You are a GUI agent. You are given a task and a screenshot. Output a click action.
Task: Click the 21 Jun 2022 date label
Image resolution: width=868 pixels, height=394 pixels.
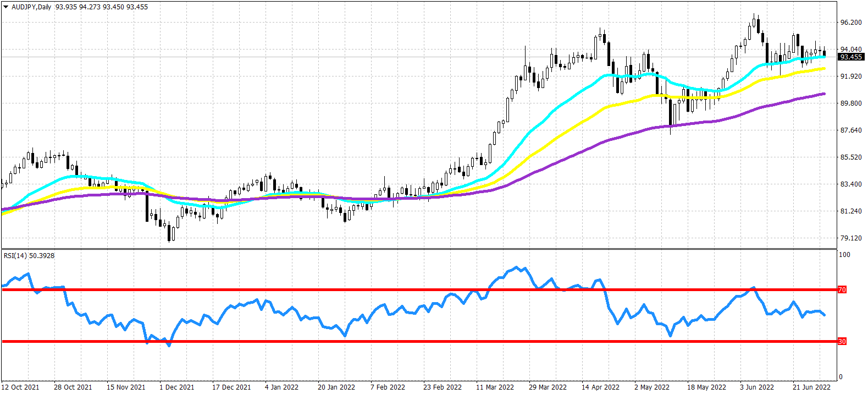click(811, 387)
